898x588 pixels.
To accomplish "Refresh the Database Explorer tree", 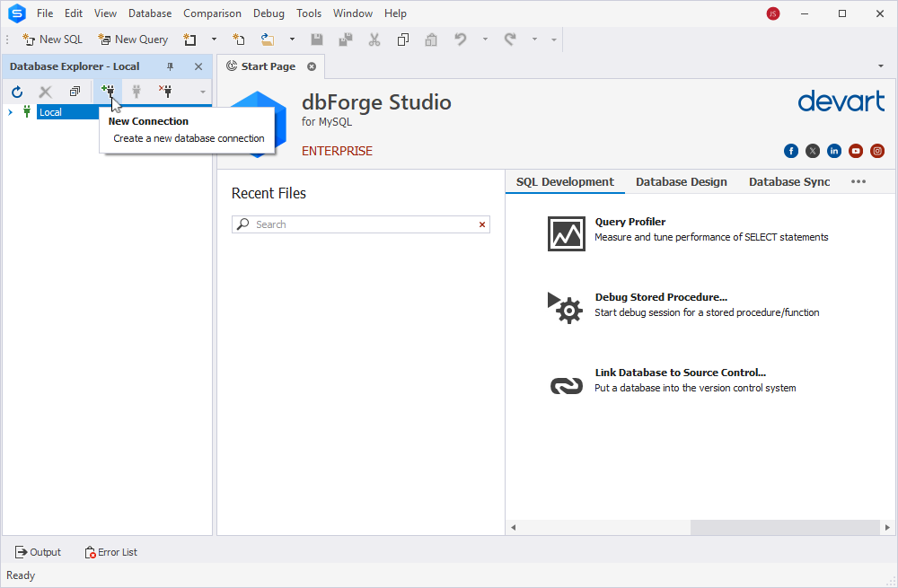I will [x=17, y=92].
